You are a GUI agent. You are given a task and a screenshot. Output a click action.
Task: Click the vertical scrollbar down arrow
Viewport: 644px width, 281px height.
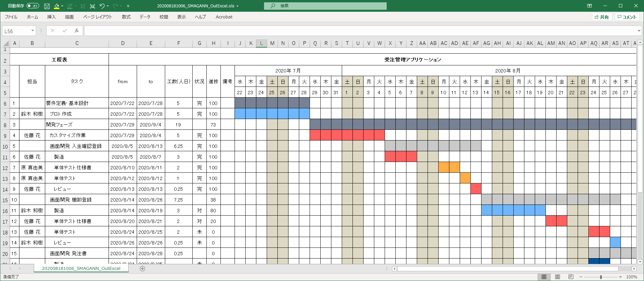click(x=640, y=262)
